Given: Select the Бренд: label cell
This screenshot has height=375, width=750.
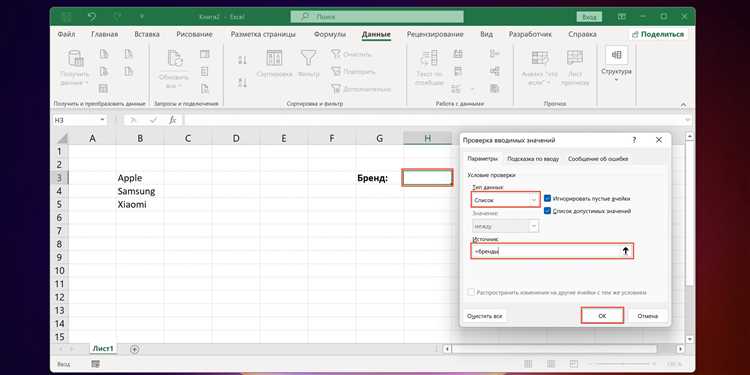Looking at the screenshot, I should pos(380,178).
